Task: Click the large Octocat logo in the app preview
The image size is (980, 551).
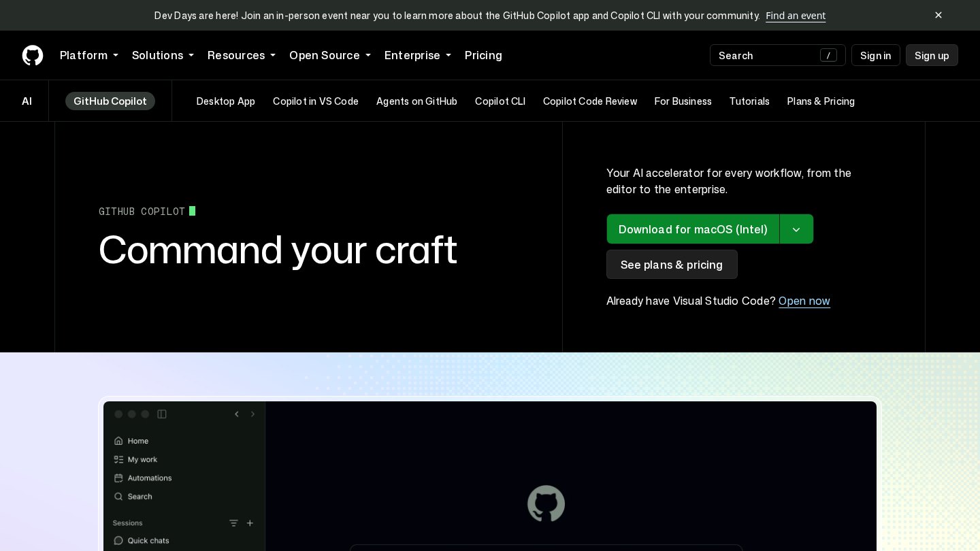Action: (x=546, y=503)
